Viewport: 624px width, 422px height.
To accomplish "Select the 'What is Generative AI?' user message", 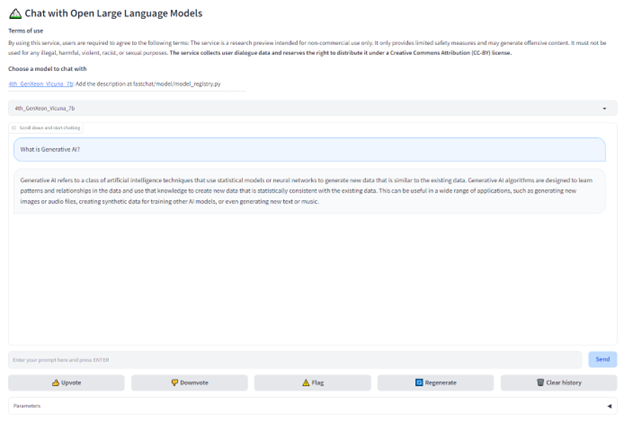I will (x=309, y=150).
